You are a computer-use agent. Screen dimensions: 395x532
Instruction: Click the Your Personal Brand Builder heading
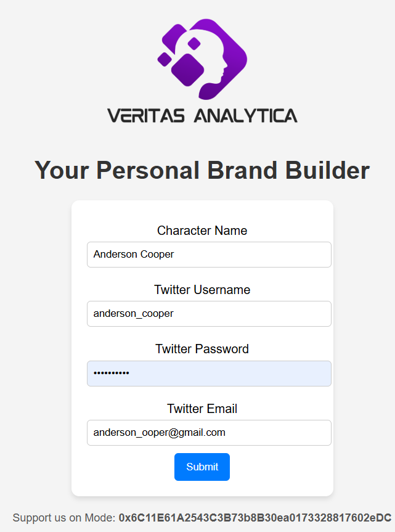coord(202,170)
